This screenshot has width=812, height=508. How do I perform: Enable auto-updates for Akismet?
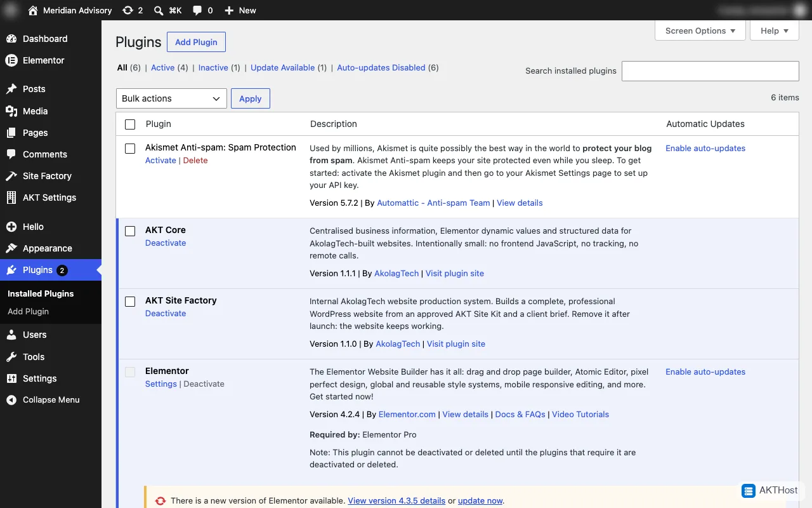(705, 148)
